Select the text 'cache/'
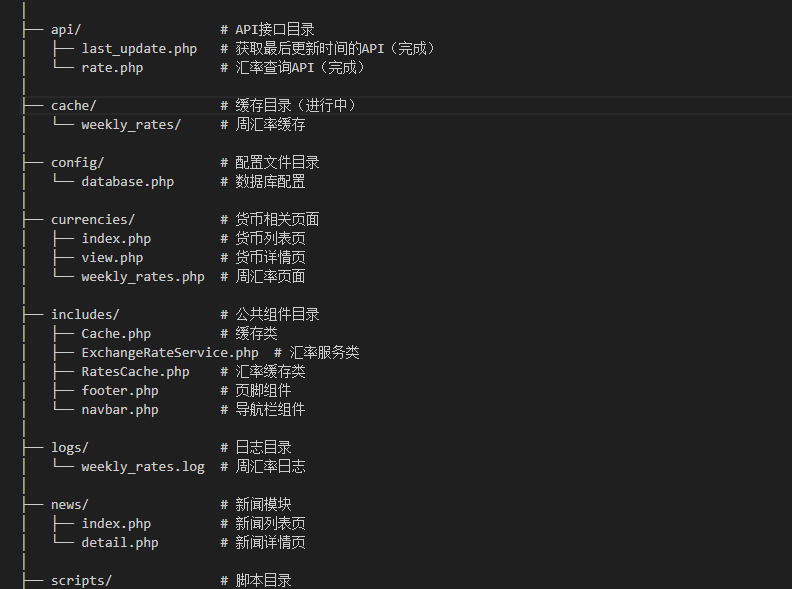The width and height of the screenshot is (792, 589). click(x=73, y=106)
